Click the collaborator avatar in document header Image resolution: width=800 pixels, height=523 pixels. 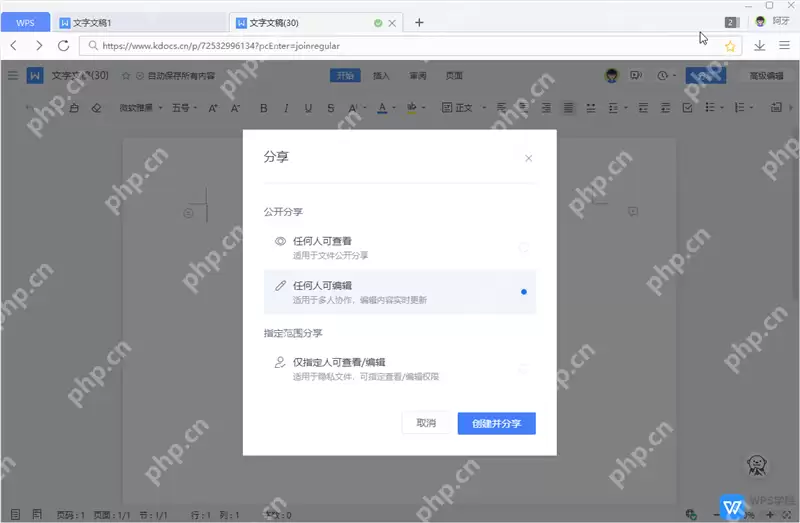point(611,76)
